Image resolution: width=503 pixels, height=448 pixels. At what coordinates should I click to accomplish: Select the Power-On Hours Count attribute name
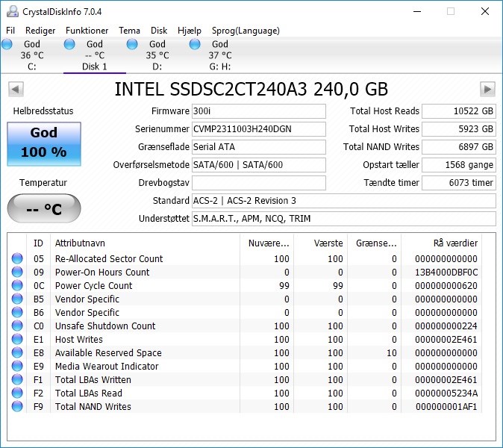[102, 272]
